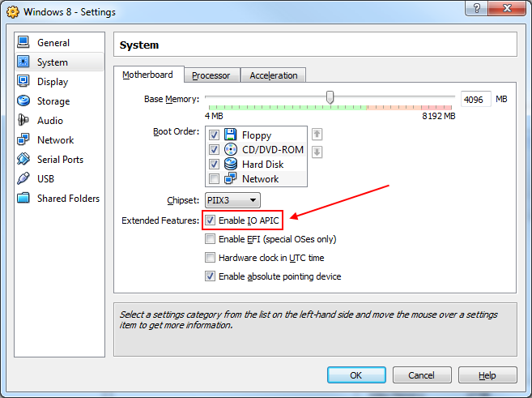Enable EFI (special OSes only) checkbox
Screen dimensions: 532x398
click(211, 239)
